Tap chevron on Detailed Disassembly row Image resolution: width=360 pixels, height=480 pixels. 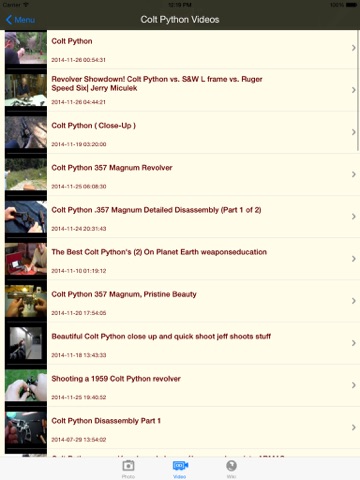click(354, 217)
